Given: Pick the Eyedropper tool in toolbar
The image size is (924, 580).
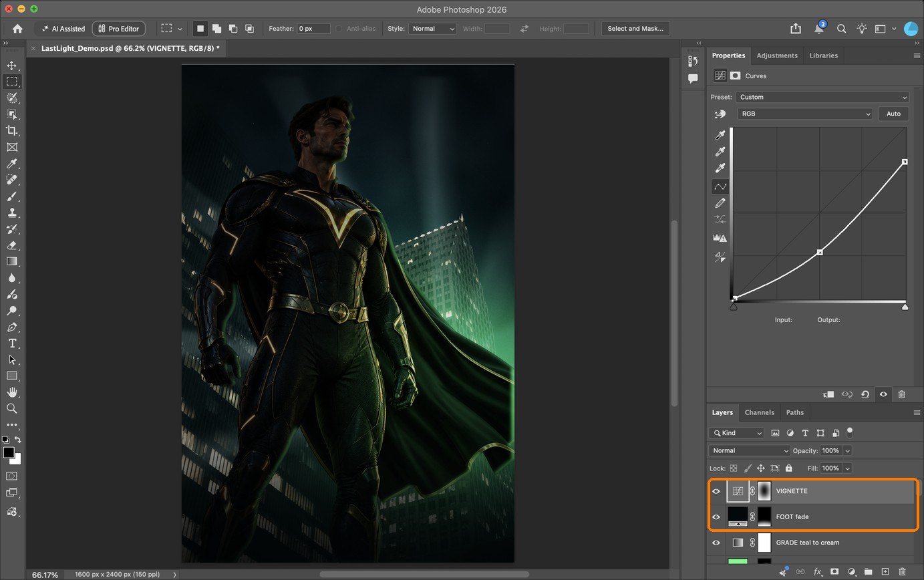Looking at the screenshot, I should tap(11, 164).
